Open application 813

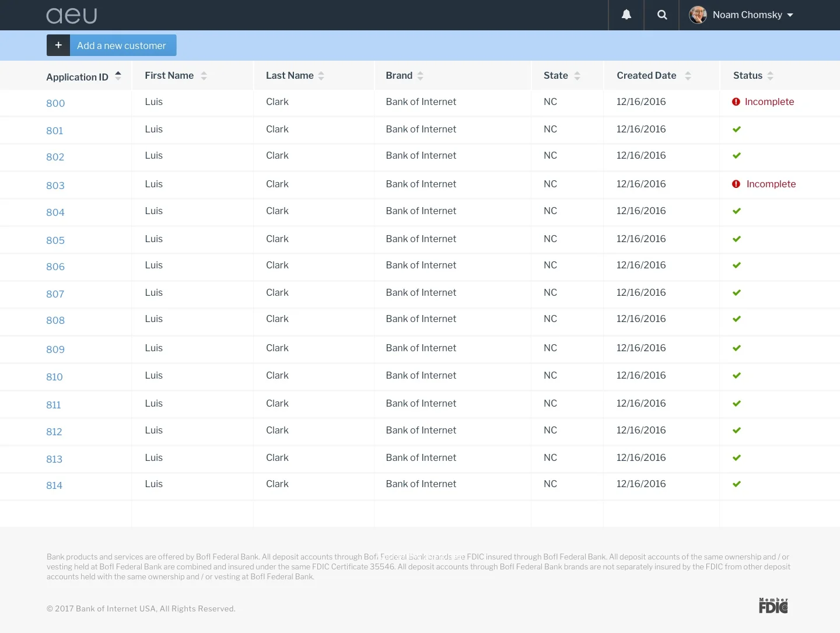pos(54,459)
